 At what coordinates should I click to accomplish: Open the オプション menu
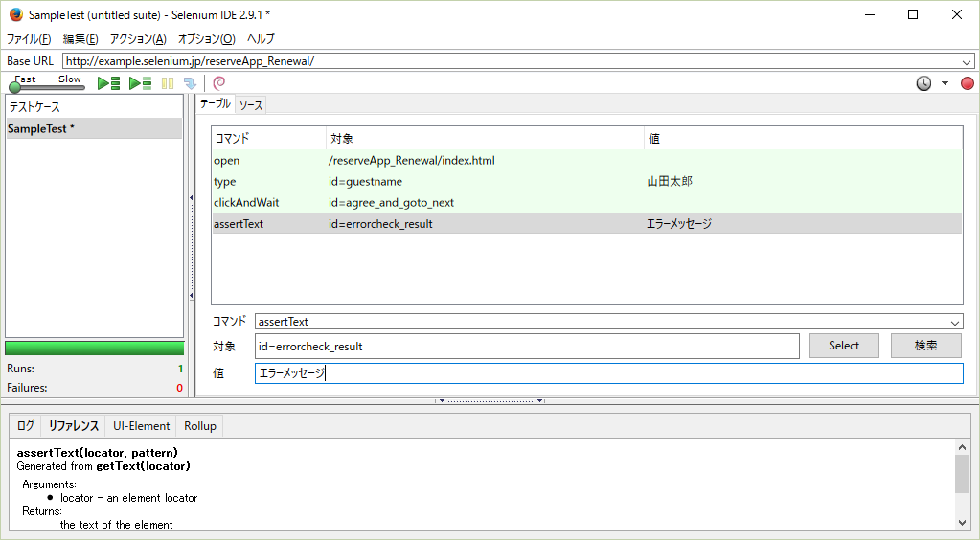(x=206, y=38)
